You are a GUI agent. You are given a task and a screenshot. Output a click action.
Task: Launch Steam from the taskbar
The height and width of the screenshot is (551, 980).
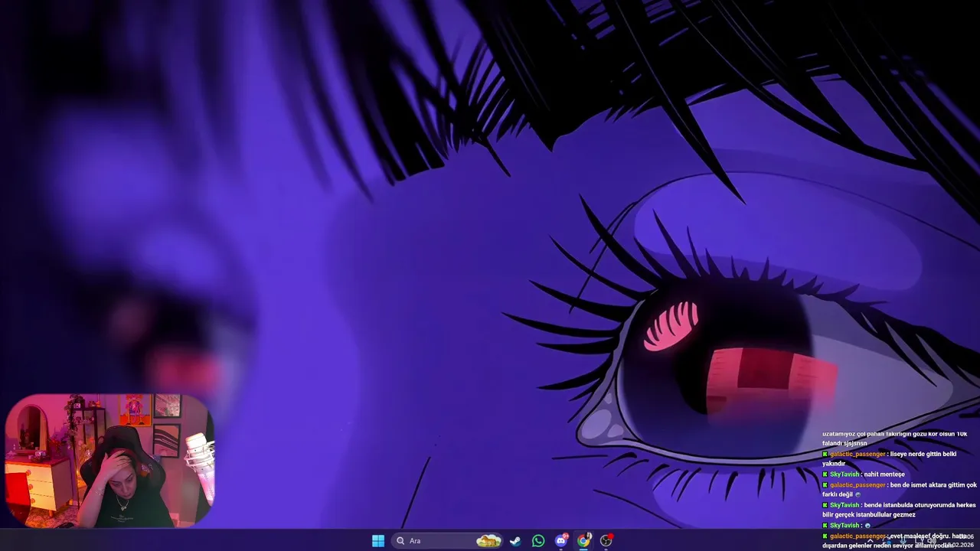[x=515, y=541]
